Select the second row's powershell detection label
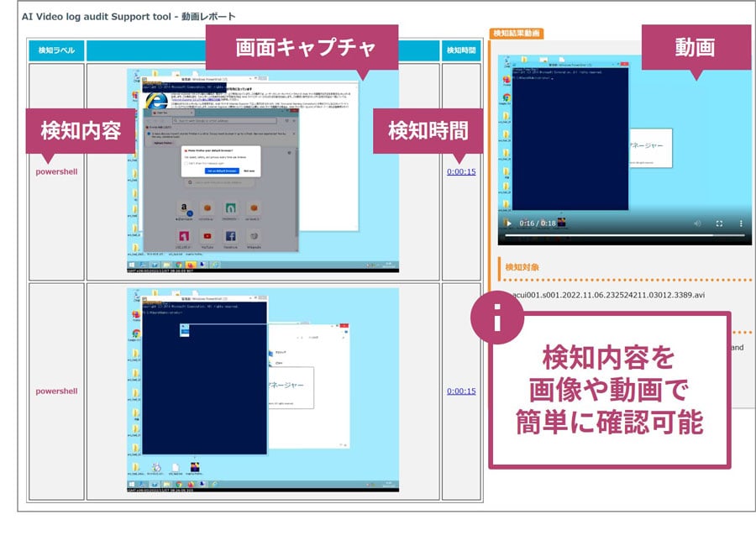The image size is (756, 541). pyautogui.click(x=56, y=391)
